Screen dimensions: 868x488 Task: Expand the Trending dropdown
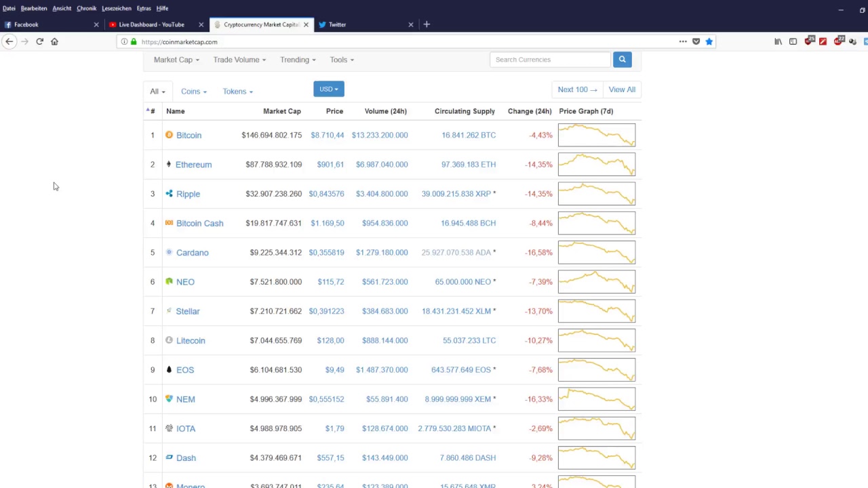[298, 60]
